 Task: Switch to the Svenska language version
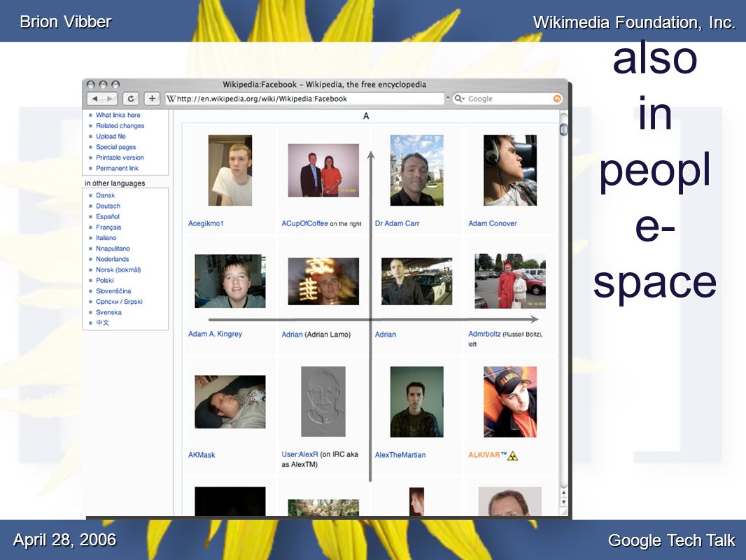(x=108, y=313)
